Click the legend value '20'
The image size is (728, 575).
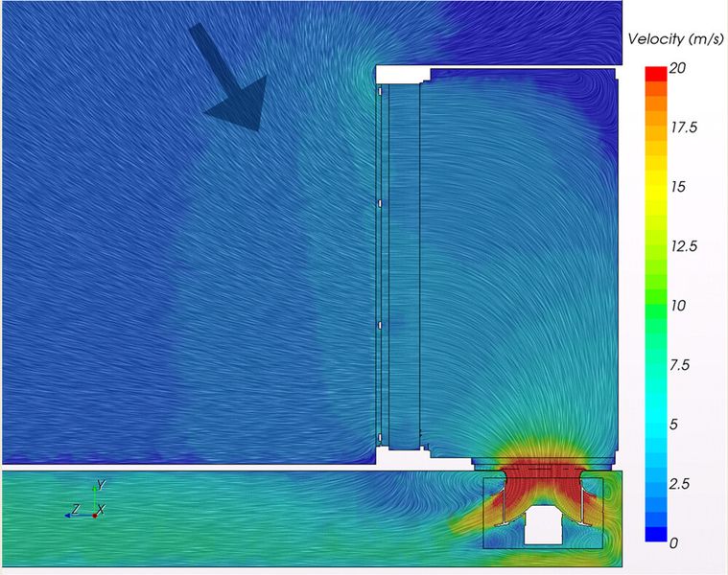point(677,68)
